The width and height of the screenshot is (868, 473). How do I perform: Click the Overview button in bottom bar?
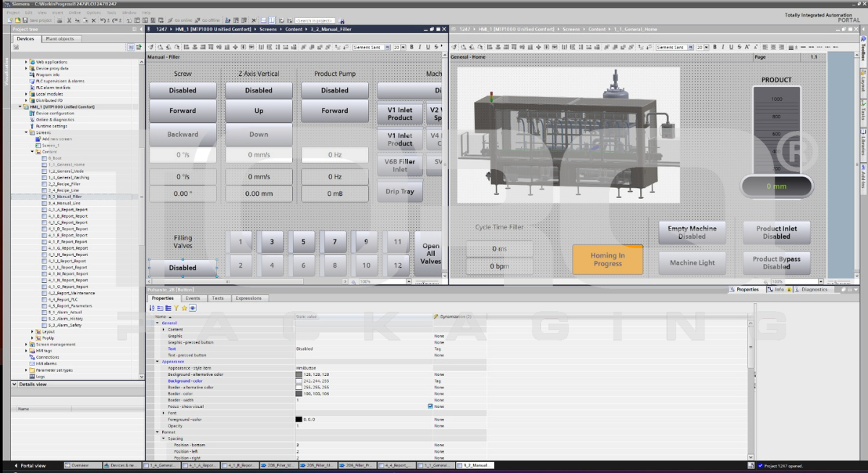(82, 466)
